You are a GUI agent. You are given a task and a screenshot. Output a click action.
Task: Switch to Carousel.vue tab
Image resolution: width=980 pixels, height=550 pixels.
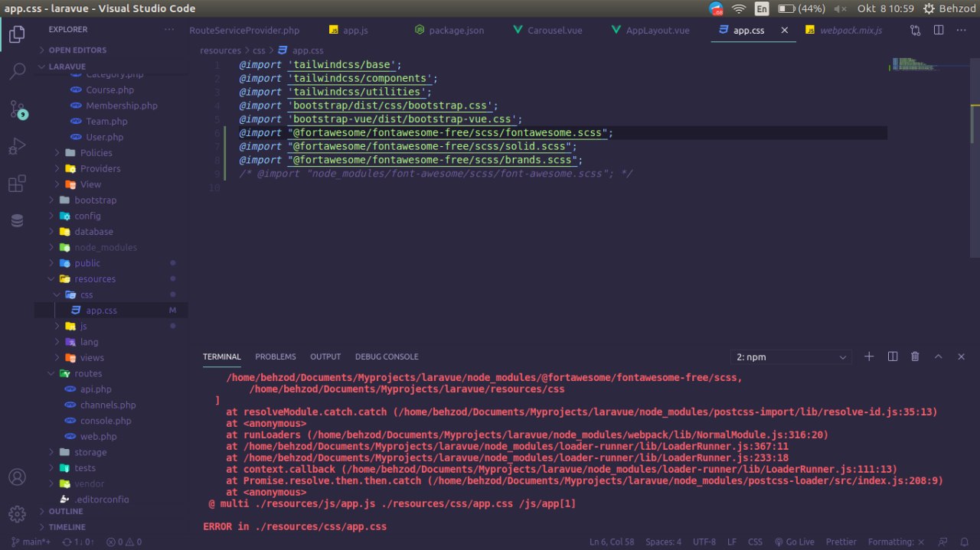click(x=548, y=31)
